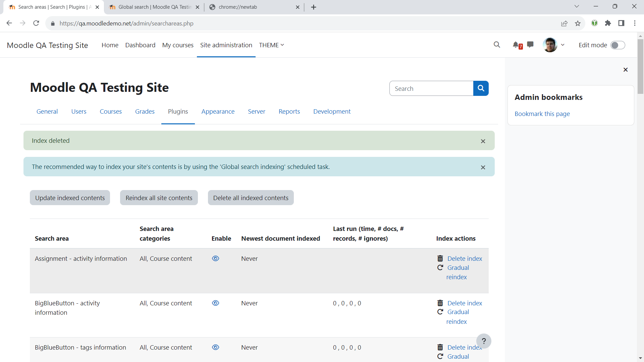Click reindex icon in BigBlueButton activity row
Image resolution: width=644 pixels, height=362 pixels.
click(440, 312)
